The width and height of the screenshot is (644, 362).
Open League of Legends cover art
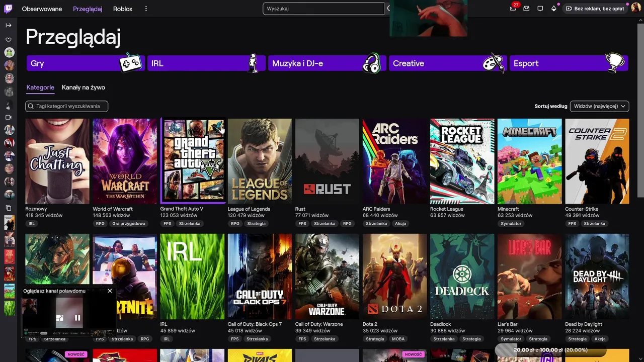point(260,161)
